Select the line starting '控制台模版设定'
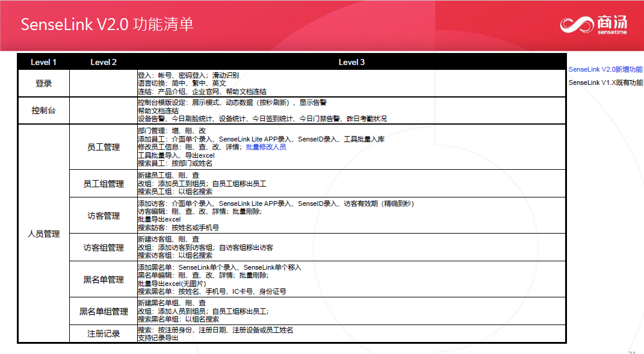This screenshot has height=354, width=644. [232, 103]
